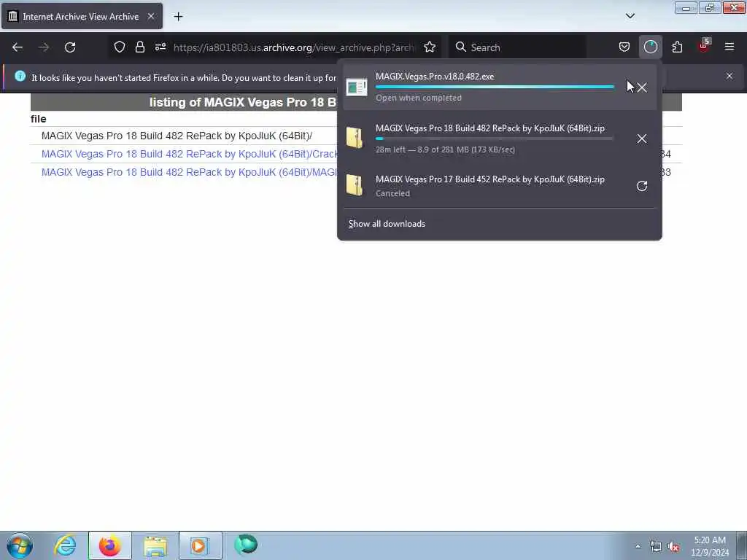The height and width of the screenshot is (560, 747).
Task: Open Show all downloads
Action: tap(387, 224)
